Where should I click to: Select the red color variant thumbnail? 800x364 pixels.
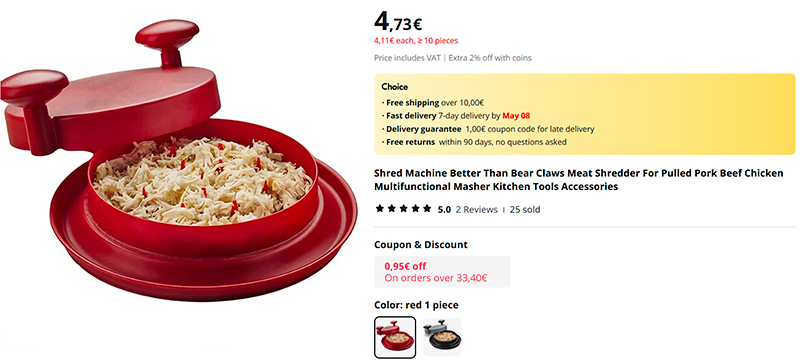(x=395, y=337)
